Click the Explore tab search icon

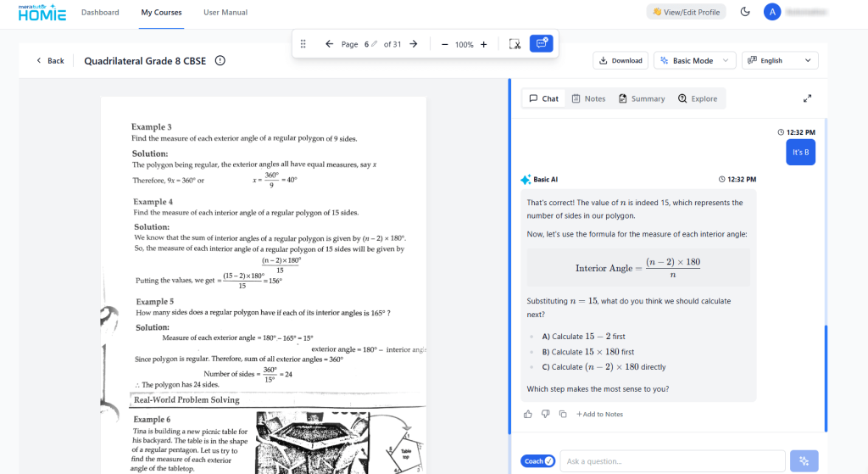(682, 98)
